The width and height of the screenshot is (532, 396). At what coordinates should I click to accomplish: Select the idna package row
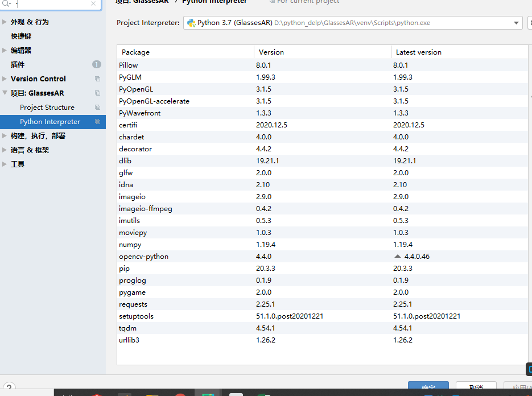click(x=323, y=184)
